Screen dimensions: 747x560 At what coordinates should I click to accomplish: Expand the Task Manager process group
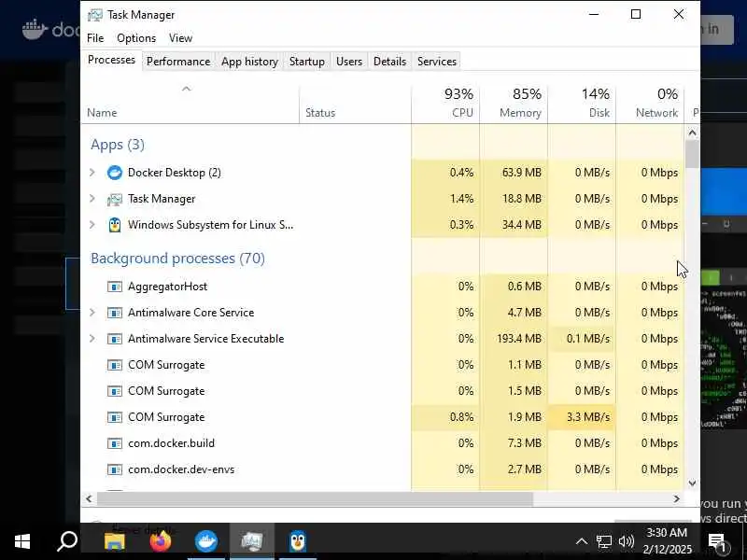pyautogui.click(x=92, y=199)
